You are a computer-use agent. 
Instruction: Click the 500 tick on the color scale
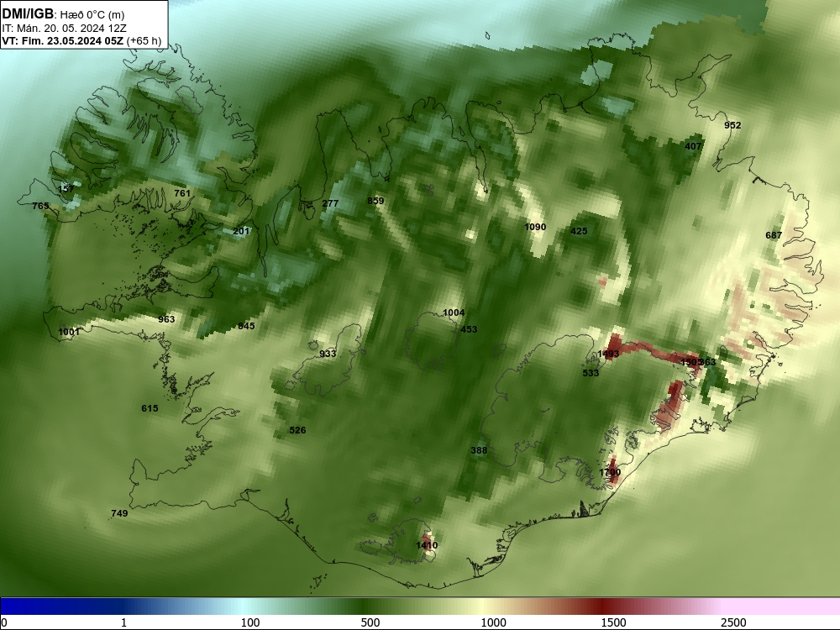coord(370,622)
